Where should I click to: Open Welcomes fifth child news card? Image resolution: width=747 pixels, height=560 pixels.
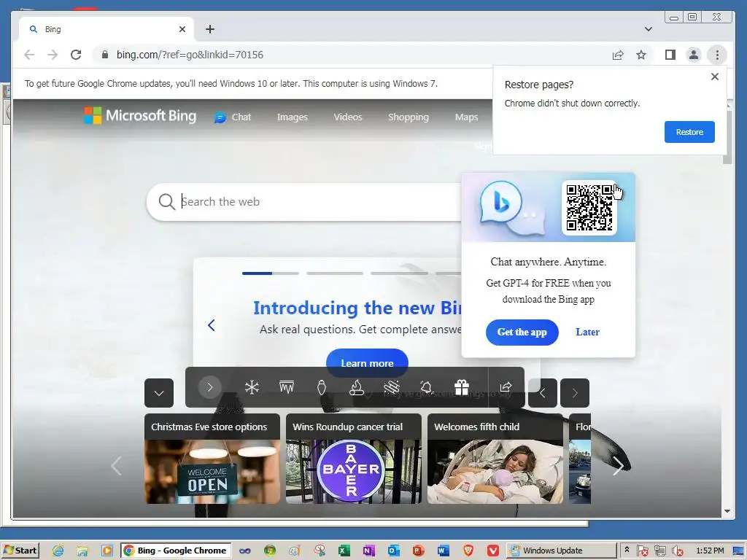click(x=495, y=458)
